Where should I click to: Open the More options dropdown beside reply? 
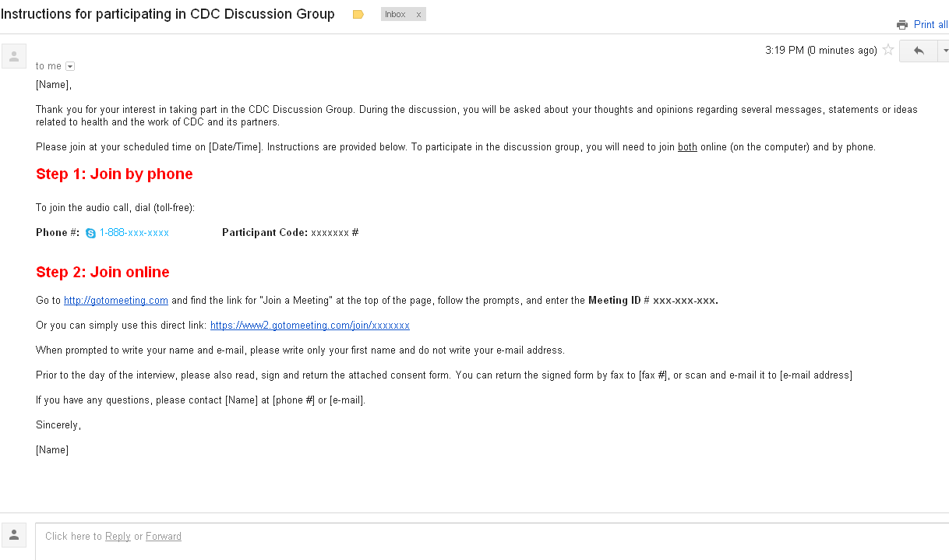[945, 51]
